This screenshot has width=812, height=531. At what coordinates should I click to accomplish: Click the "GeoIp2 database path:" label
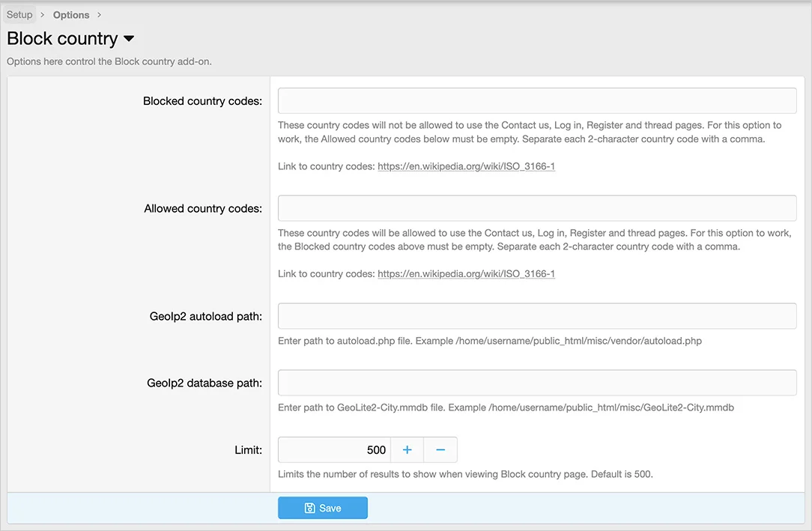(x=204, y=383)
